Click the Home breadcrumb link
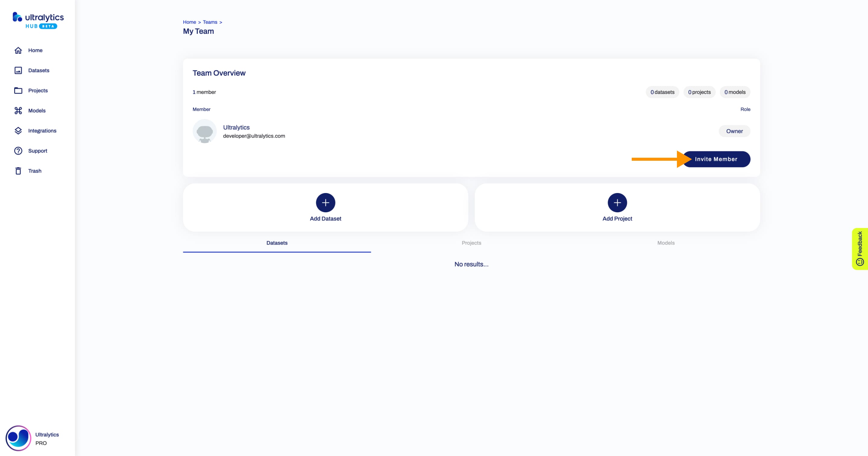 (x=189, y=22)
